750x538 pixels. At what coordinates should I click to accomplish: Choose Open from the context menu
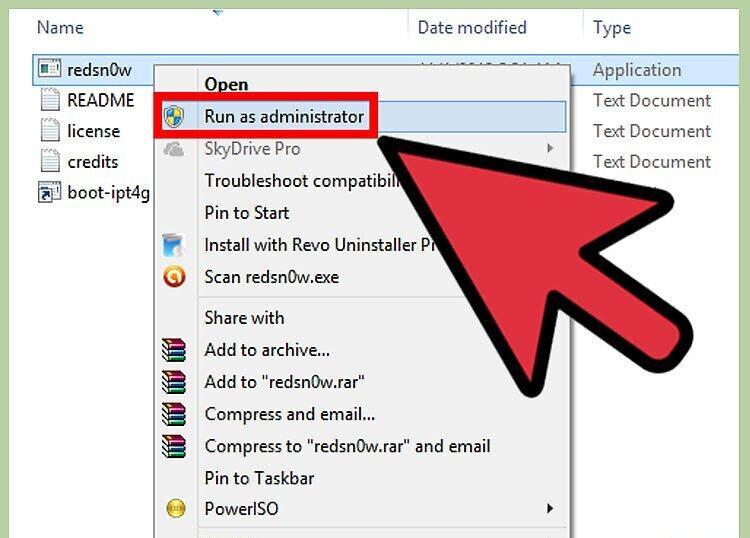click(x=226, y=85)
